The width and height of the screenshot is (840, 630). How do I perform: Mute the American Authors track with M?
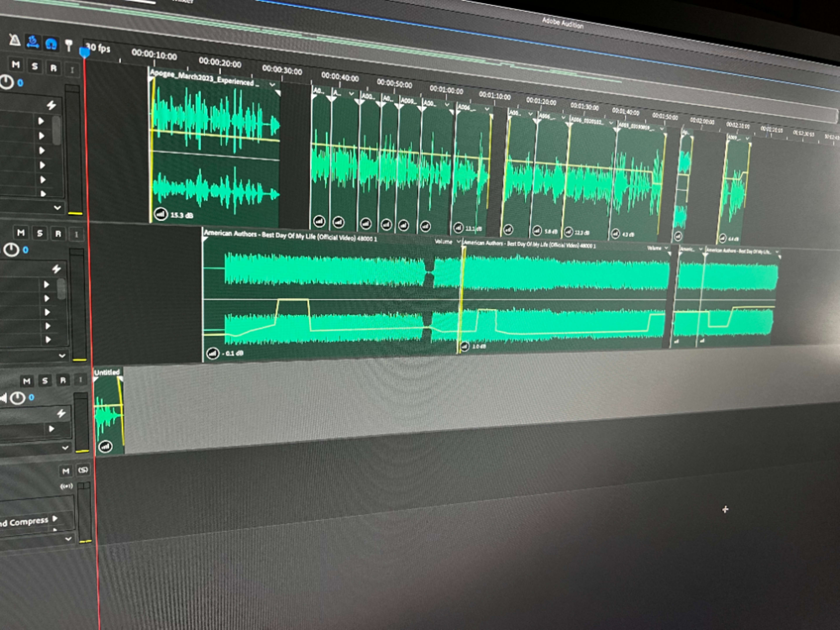[21, 232]
